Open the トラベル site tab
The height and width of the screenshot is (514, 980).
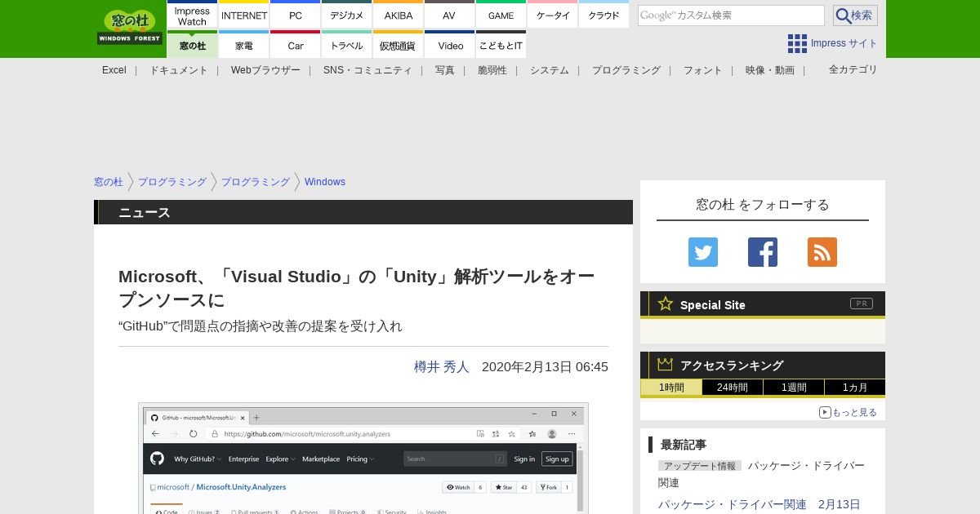(x=347, y=45)
